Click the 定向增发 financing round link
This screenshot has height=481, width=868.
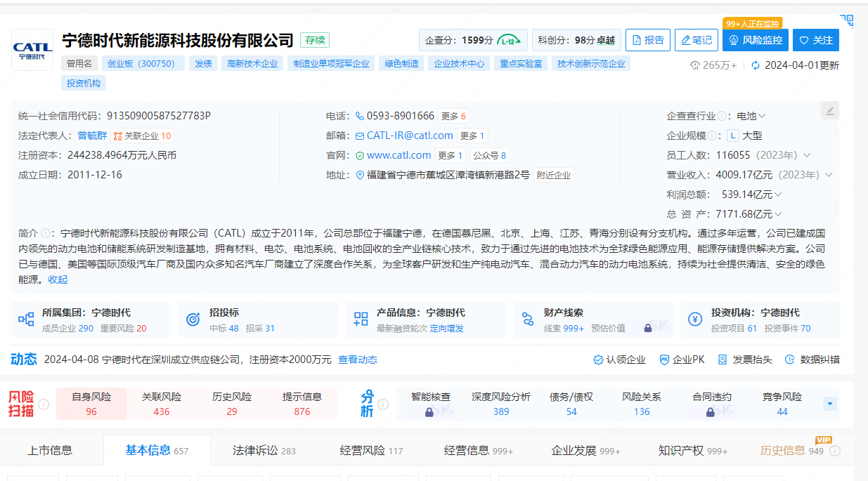447,328
